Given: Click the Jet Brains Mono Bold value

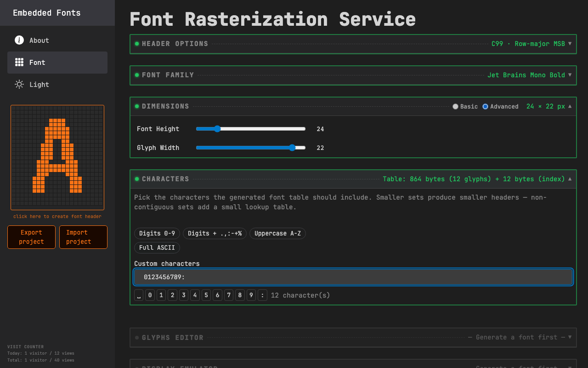Looking at the screenshot, I should tap(526, 75).
